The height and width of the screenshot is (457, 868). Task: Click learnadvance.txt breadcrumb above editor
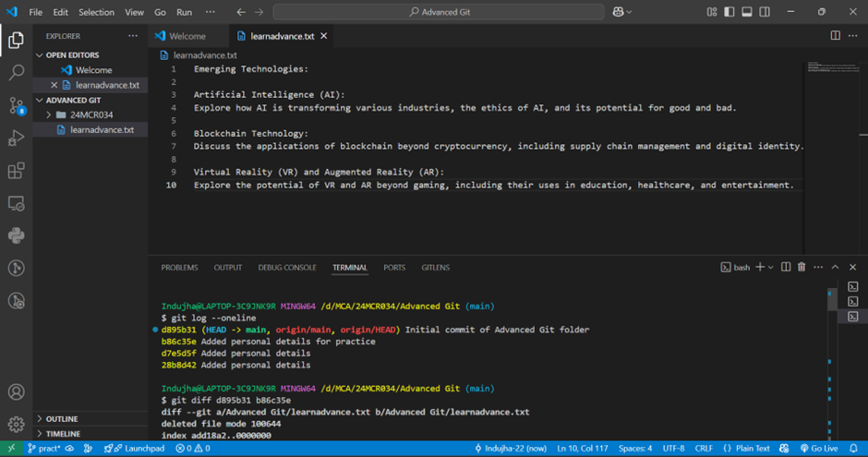(x=199, y=54)
